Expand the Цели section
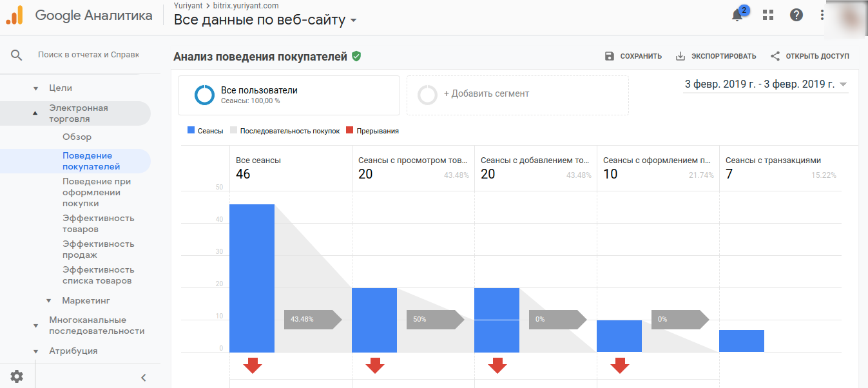868x388 pixels. coord(36,88)
